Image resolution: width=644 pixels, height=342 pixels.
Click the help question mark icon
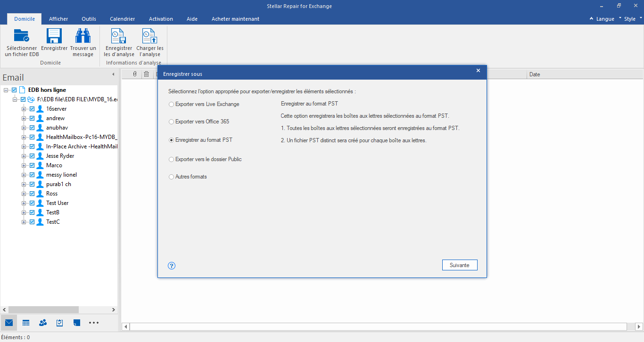[172, 266]
